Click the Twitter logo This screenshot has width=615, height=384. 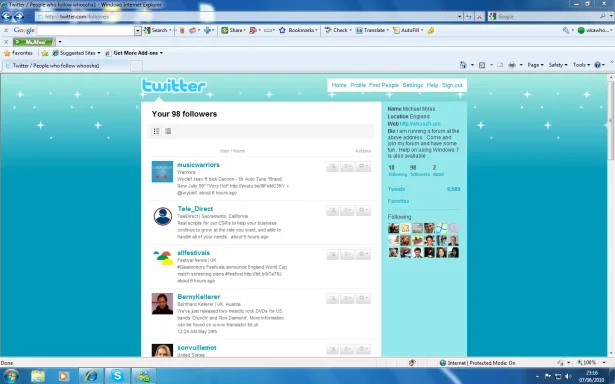pos(174,86)
